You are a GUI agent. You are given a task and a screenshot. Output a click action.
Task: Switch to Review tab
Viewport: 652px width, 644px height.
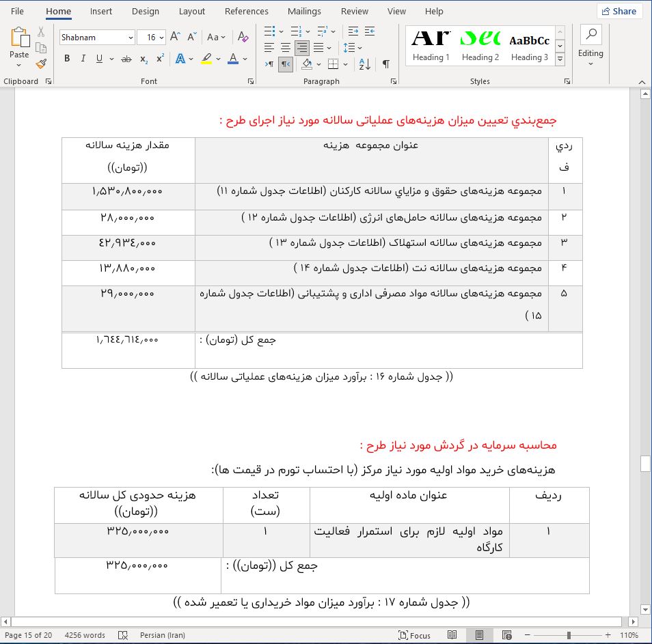(x=354, y=11)
